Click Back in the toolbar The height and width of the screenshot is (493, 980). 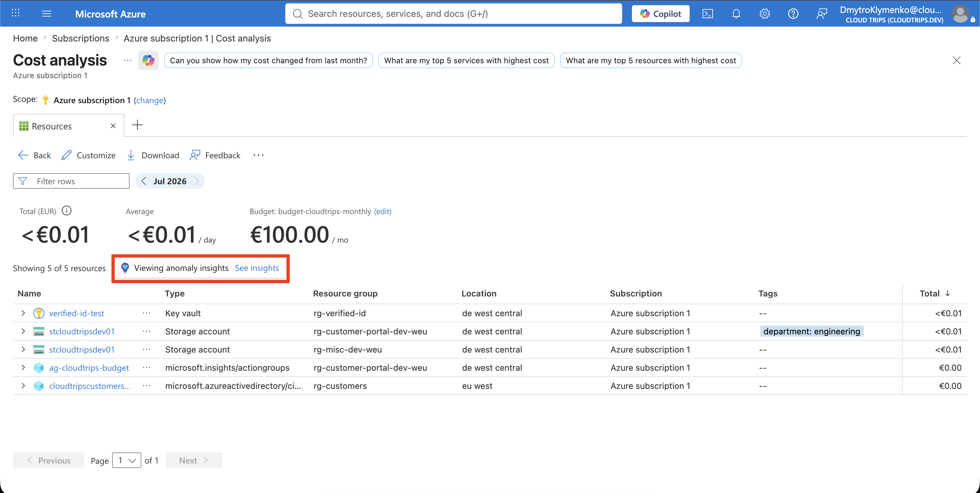pos(35,155)
